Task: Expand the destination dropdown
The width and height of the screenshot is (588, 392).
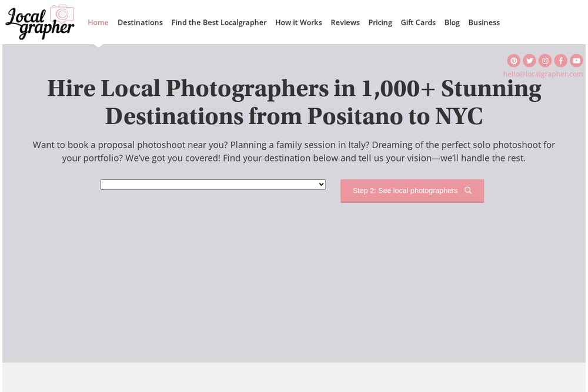Action: [x=213, y=185]
